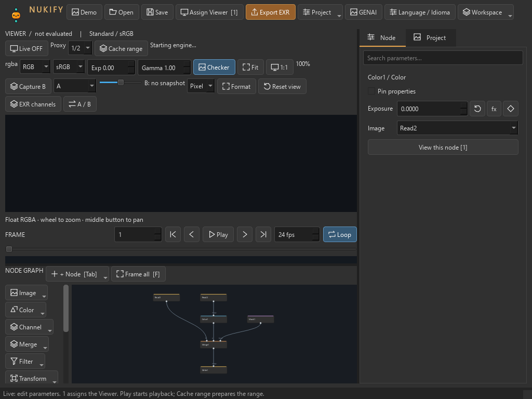Click Assign Viewer [1] button
The image size is (532, 399).
pos(209,12)
